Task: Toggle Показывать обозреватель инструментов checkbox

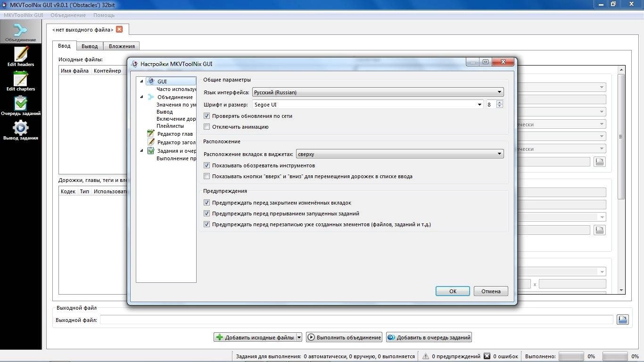Action: [206, 165]
